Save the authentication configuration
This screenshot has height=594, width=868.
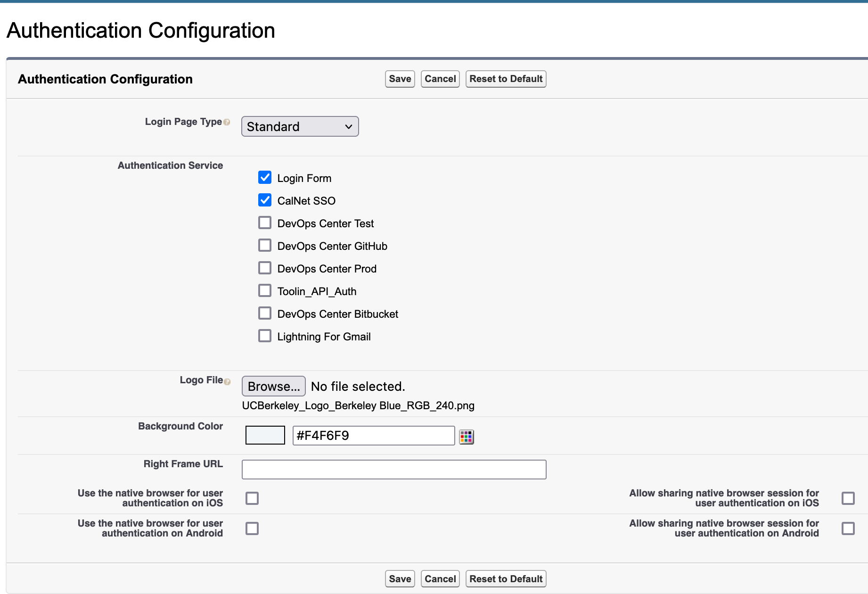pos(399,79)
